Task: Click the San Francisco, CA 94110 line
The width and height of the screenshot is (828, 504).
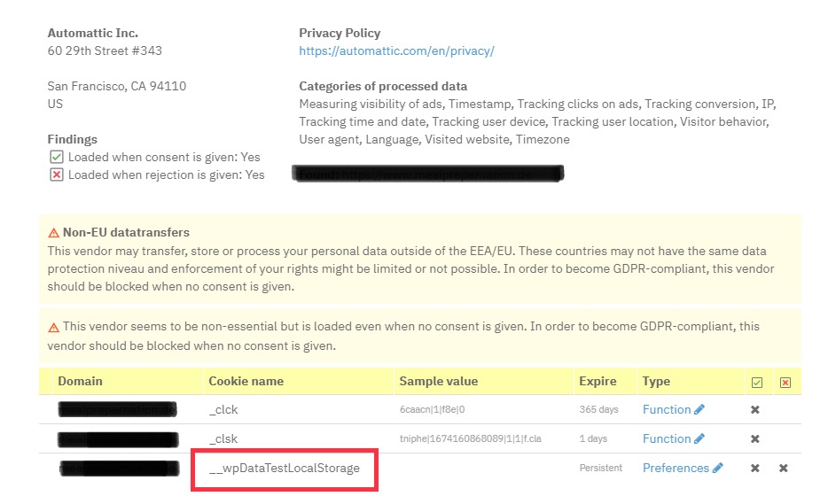Action: point(117,86)
